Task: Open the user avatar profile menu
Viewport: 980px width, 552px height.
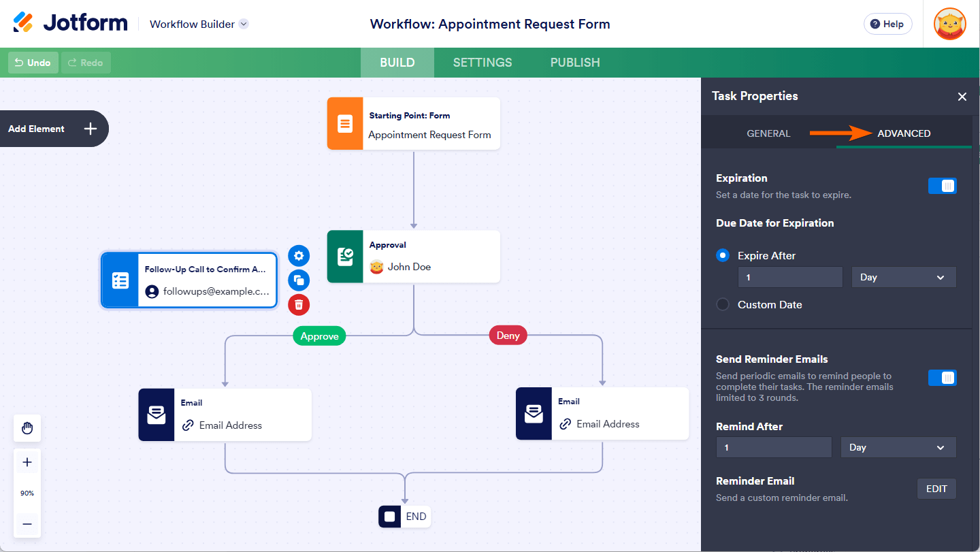Action: (x=949, y=25)
